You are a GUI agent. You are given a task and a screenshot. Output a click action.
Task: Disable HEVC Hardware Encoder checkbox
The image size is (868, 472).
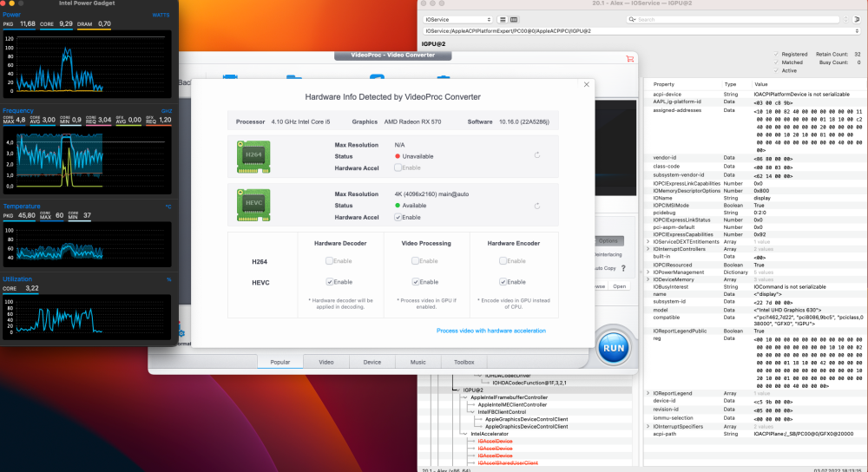point(503,282)
